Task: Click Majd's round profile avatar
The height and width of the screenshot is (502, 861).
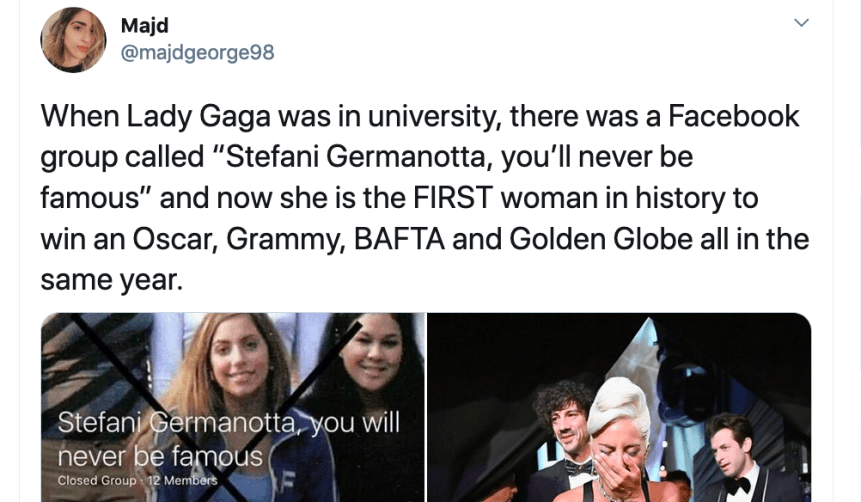Action: pyautogui.click(x=73, y=40)
